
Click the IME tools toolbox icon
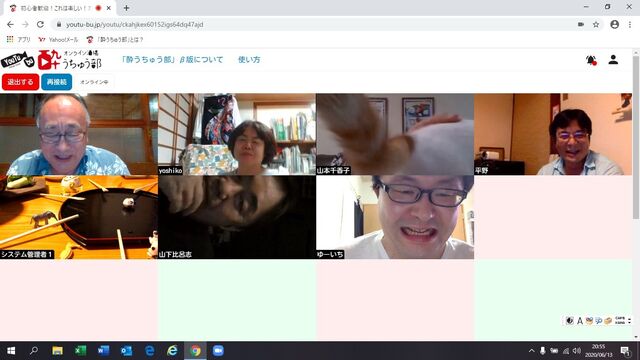point(608,321)
